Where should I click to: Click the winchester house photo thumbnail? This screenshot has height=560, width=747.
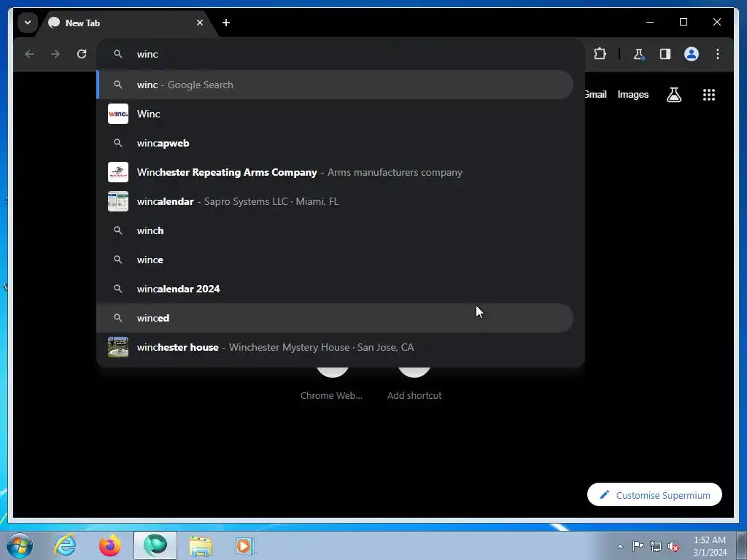click(118, 347)
